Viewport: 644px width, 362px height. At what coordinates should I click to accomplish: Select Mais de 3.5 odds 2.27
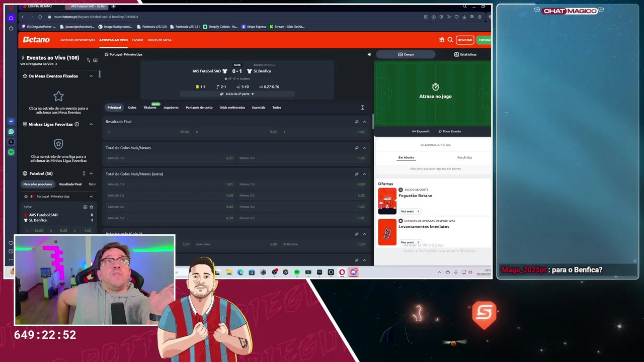tap(170, 158)
